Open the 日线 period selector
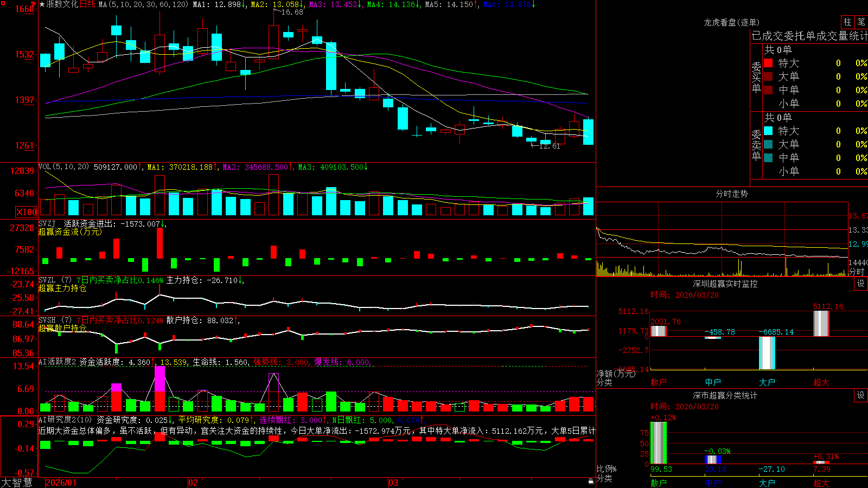Viewport: 868px width, 488px height. (x=87, y=4)
